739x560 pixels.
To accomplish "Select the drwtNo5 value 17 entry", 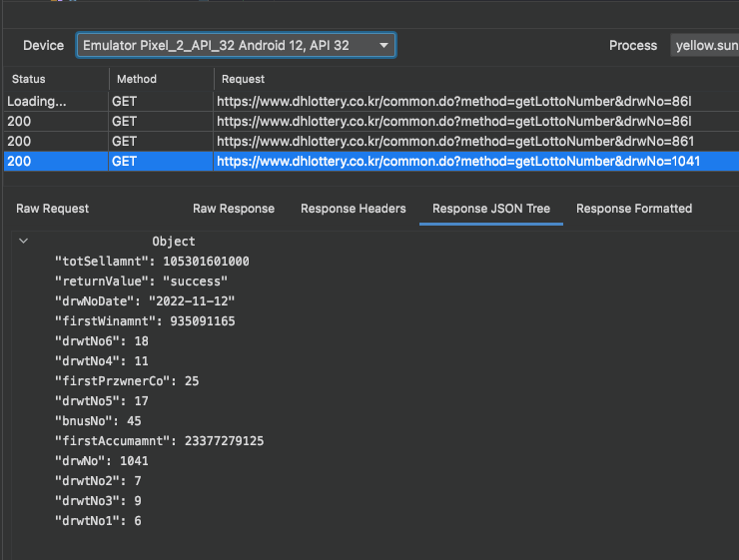I will [x=101, y=401].
